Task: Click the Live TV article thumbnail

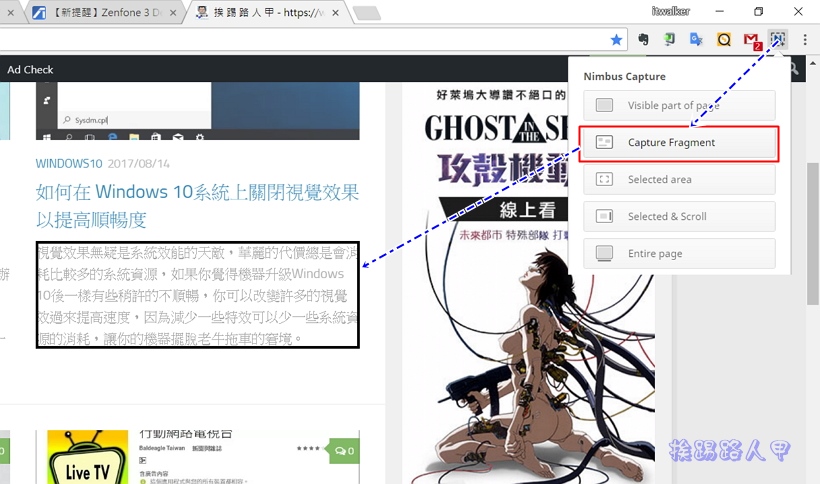Action: [x=87, y=457]
